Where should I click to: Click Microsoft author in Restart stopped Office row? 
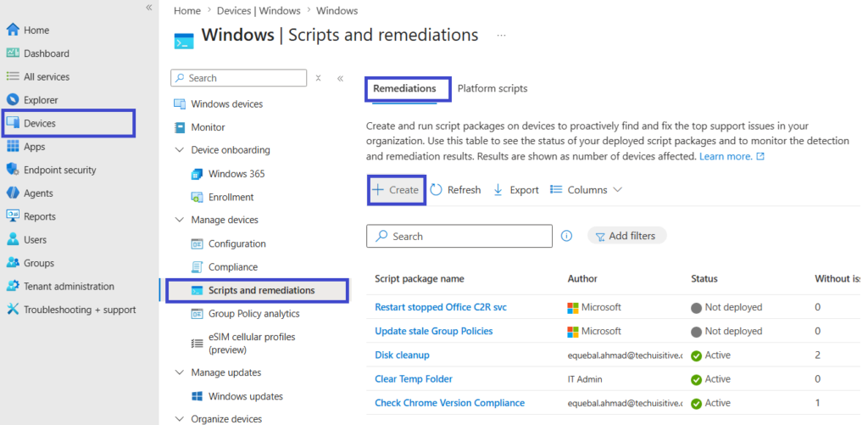[x=594, y=307]
